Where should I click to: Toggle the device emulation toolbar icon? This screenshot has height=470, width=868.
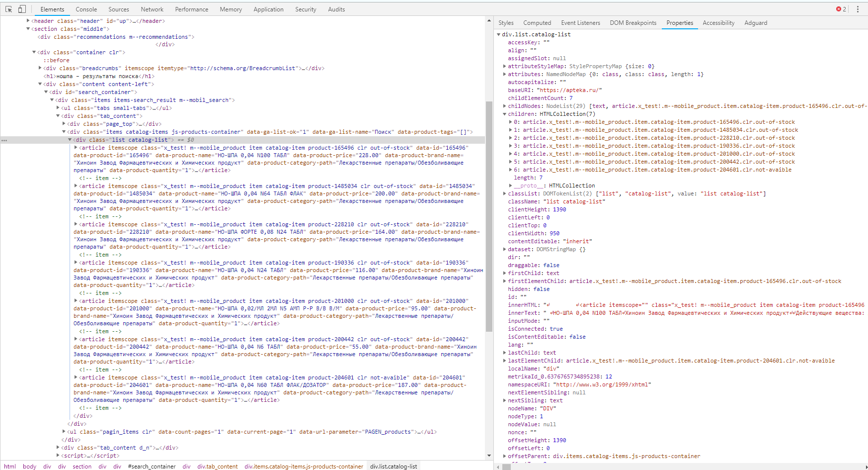pyautogui.click(x=21, y=9)
